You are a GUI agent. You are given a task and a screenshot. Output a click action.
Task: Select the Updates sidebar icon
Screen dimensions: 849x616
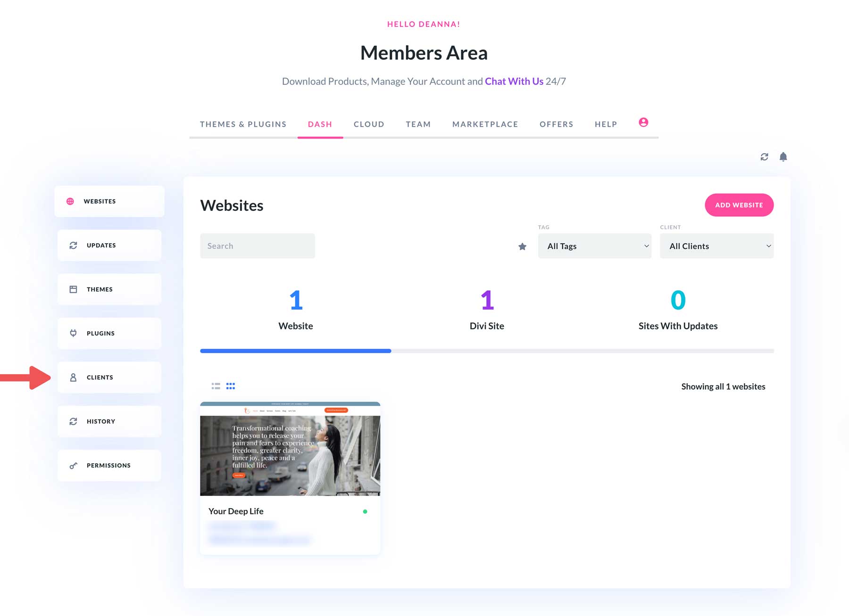(109, 245)
